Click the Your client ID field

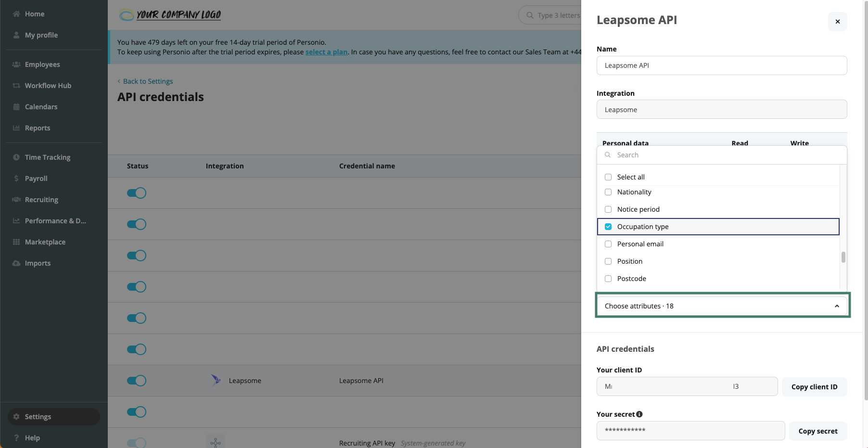tap(687, 386)
